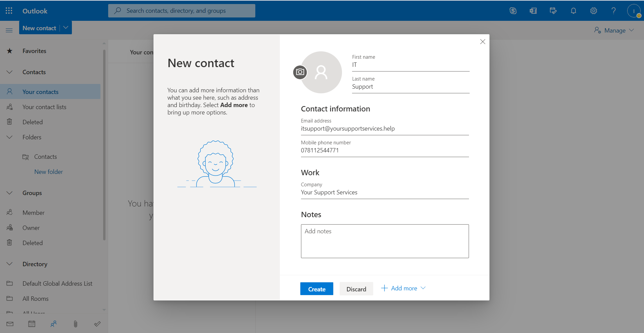Switch to Mail using the envelope icon

(10, 324)
